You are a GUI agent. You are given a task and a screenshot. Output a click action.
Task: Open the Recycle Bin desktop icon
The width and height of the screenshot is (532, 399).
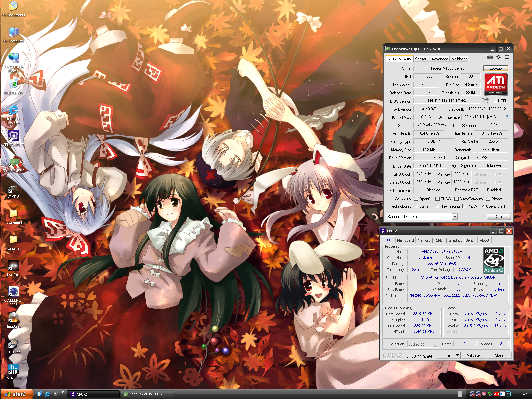click(x=13, y=86)
